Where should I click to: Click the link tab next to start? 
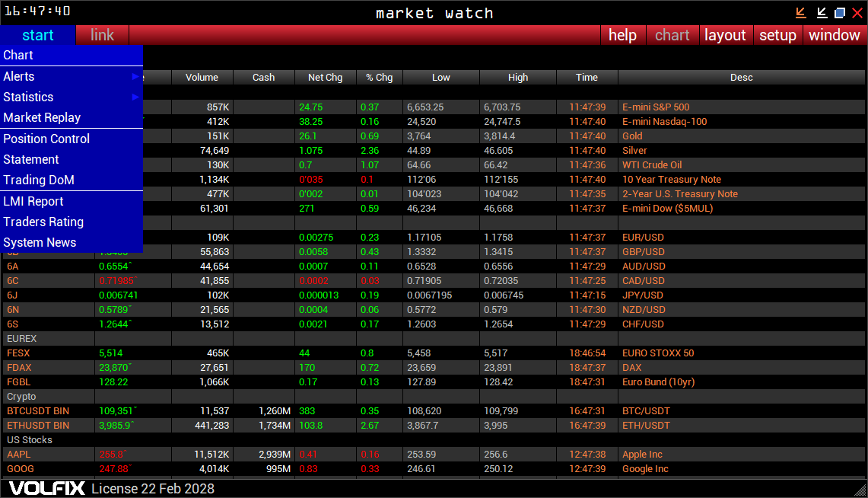(x=102, y=35)
